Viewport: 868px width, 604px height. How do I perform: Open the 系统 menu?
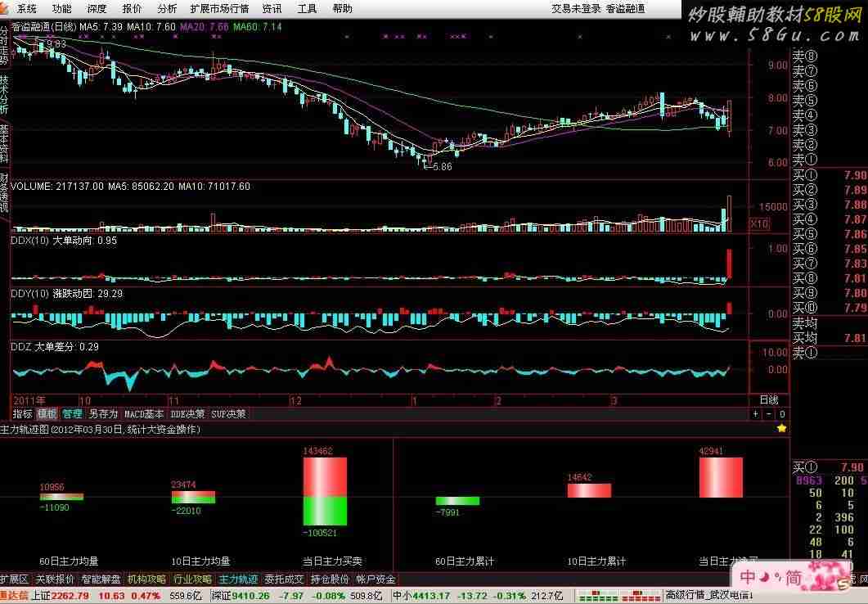[27, 8]
